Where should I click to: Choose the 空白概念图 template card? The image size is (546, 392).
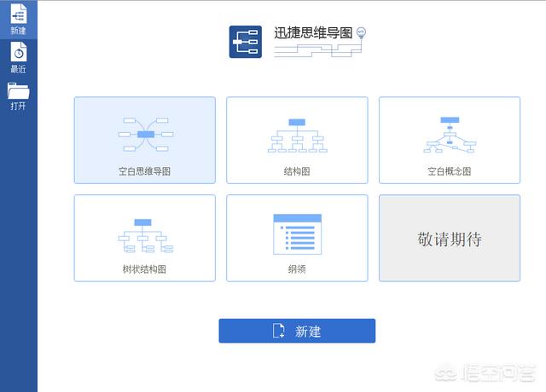pos(450,140)
